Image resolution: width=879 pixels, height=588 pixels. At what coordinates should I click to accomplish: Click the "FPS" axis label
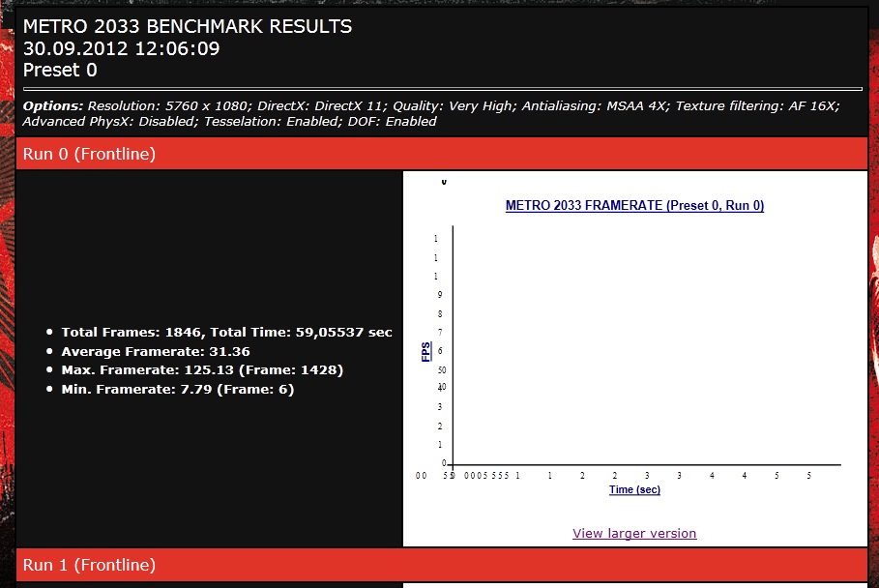click(426, 351)
